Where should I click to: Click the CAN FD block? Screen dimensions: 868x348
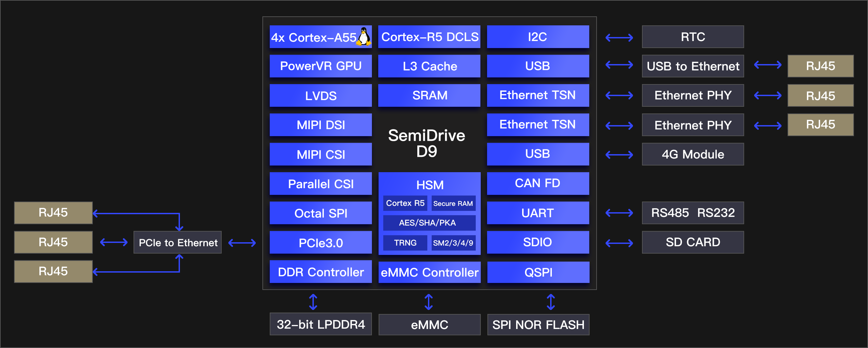pyautogui.click(x=538, y=183)
